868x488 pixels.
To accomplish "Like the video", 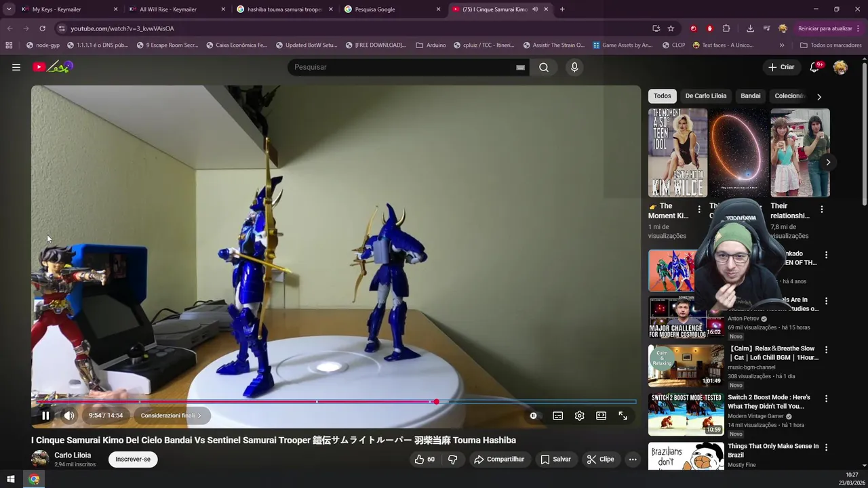I will click(425, 459).
